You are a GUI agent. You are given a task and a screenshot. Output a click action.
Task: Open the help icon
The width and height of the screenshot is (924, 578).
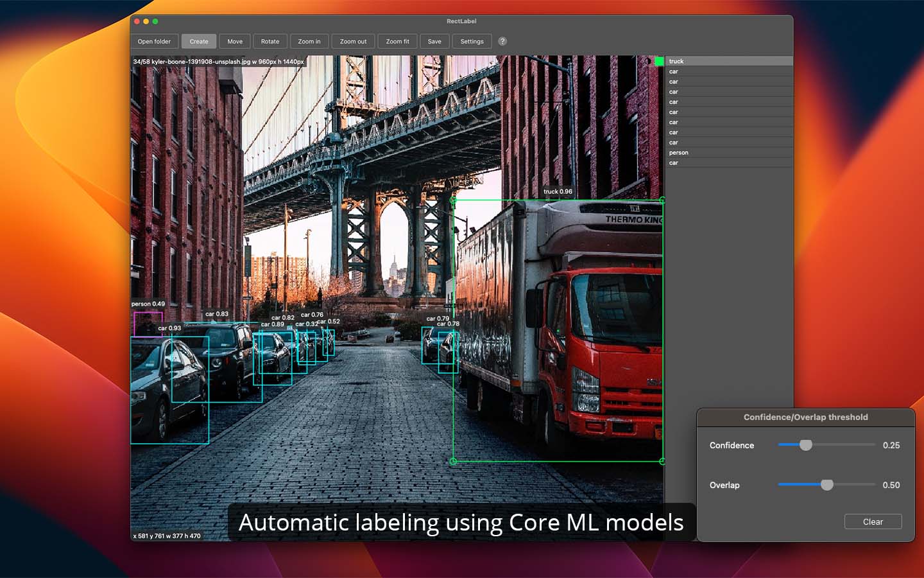point(502,41)
